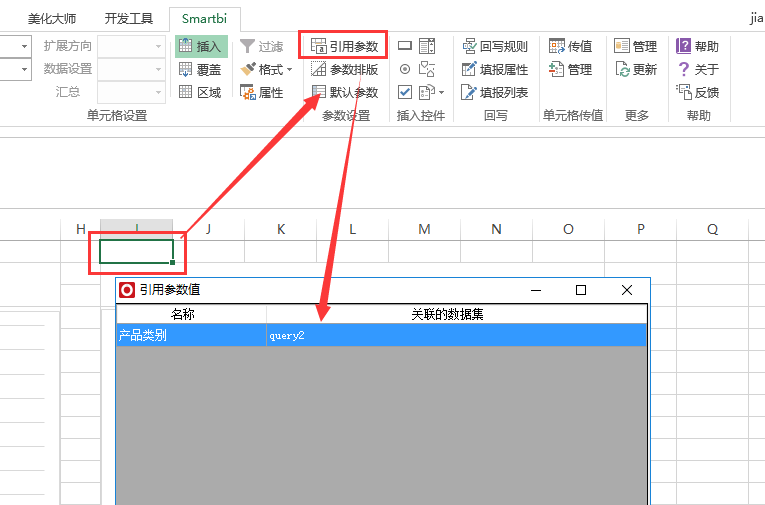The width and height of the screenshot is (765, 505).
Task: Select column Q header
Action: tap(712, 229)
